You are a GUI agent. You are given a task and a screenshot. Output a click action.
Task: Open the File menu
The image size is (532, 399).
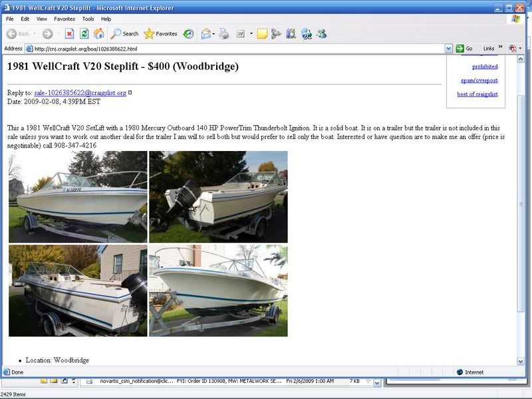tap(10, 19)
